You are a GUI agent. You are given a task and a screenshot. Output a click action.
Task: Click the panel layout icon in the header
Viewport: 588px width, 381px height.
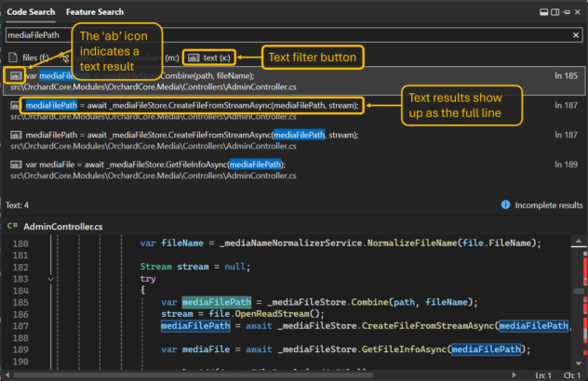(543, 12)
